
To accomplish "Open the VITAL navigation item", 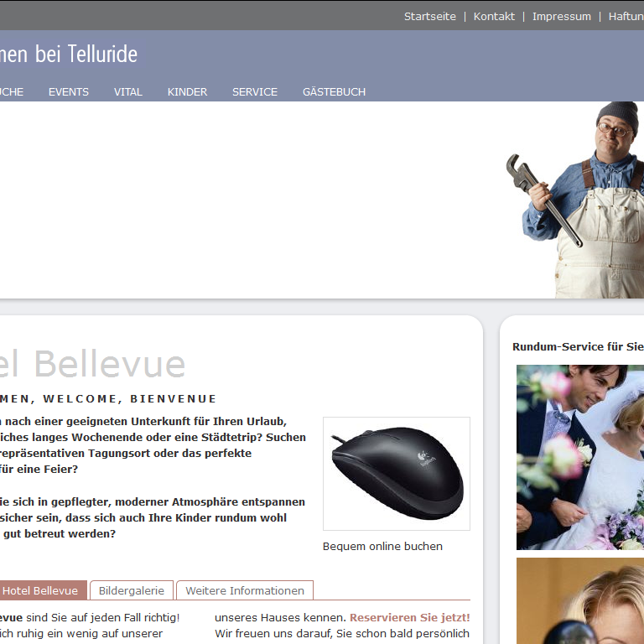I will coord(128,92).
